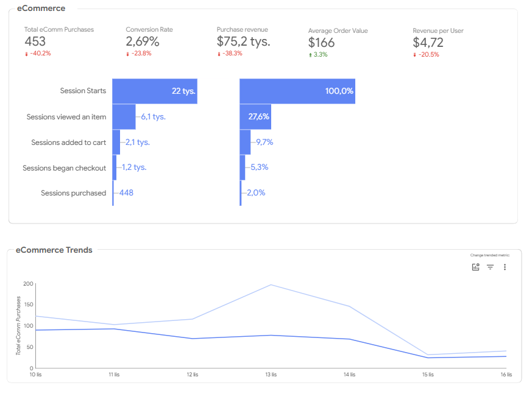532x405 pixels.
Task: Click the 2,1 tys. added to cart bar
Action: (116, 142)
